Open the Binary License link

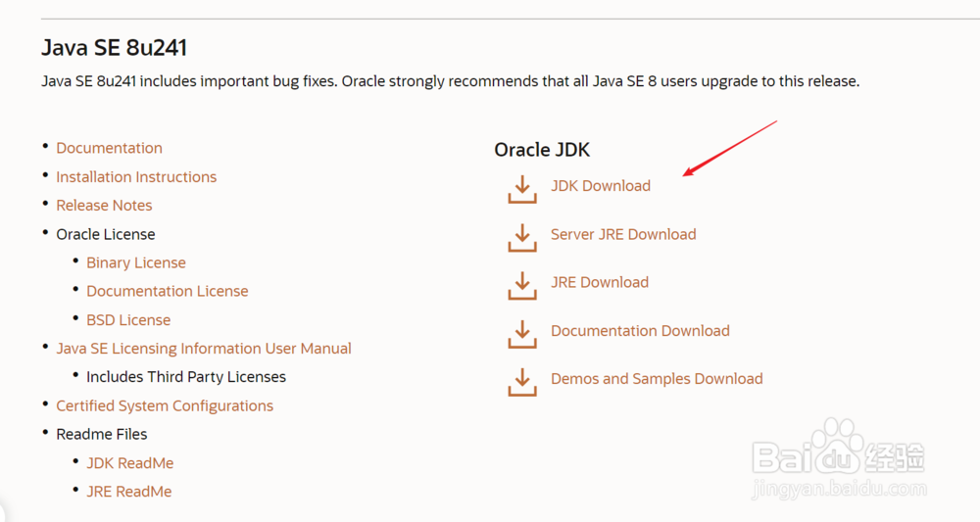point(135,262)
